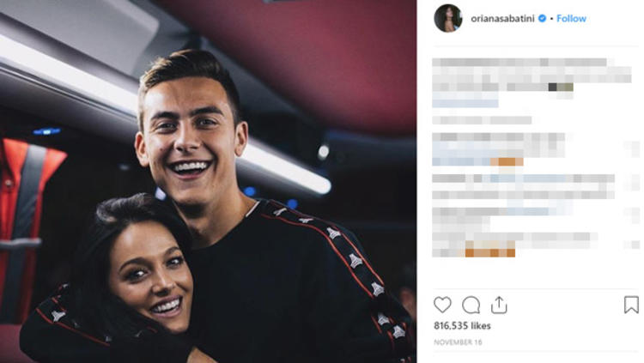
Task: Open comments via the speech bubble icon
Action: coord(471,306)
